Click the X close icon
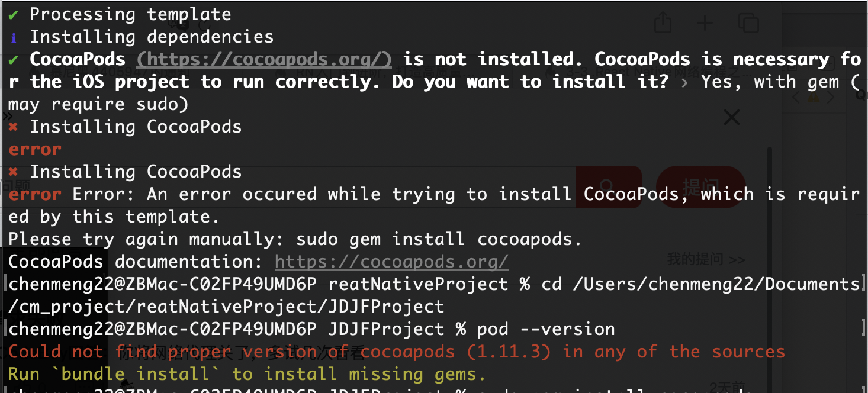This screenshot has height=393, width=868. (x=732, y=117)
